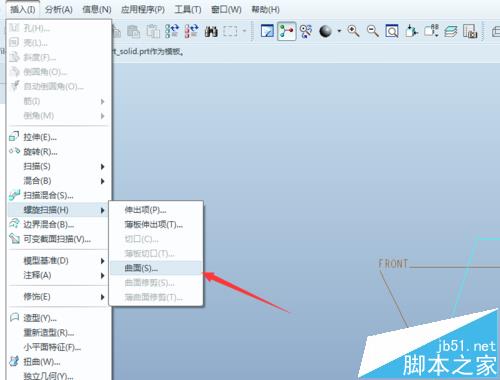Click the Layers stack icon
This screenshot has width=500, height=380.
click(x=451, y=31)
